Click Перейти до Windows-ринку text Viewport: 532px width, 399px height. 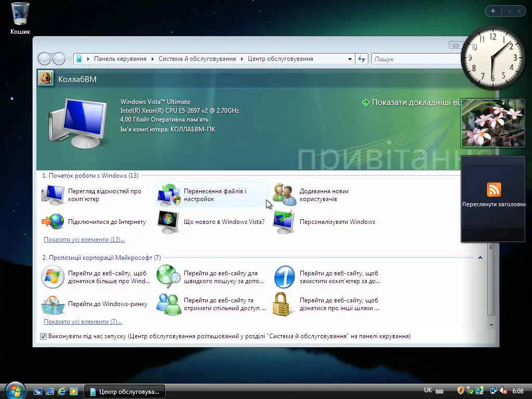[x=108, y=304]
